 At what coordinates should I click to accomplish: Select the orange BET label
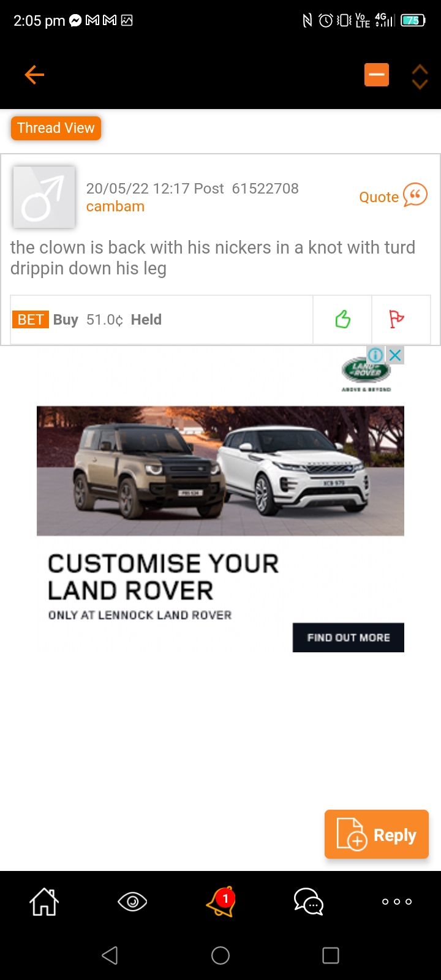pos(30,320)
